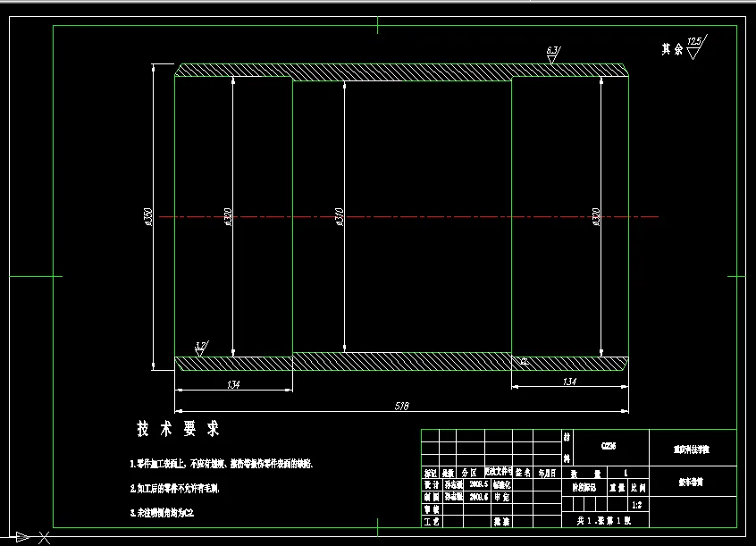Select the 更改文件号 header cell
The width and height of the screenshot is (756, 546).
coord(499,471)
